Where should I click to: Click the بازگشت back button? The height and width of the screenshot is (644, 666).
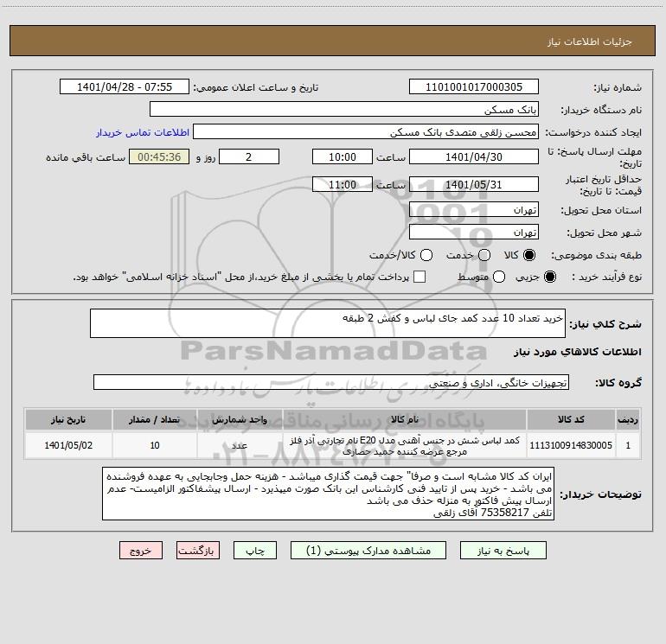pyautogui.click(x=198, y=551)
